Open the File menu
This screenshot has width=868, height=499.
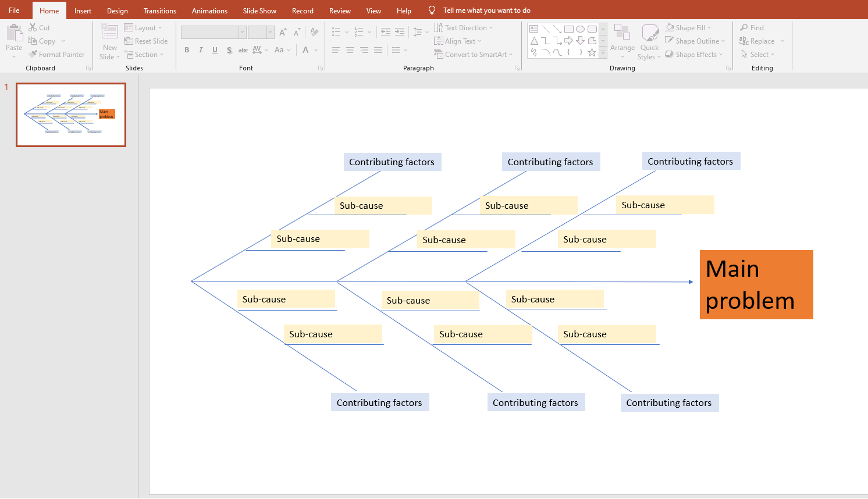tap(14, 10)
